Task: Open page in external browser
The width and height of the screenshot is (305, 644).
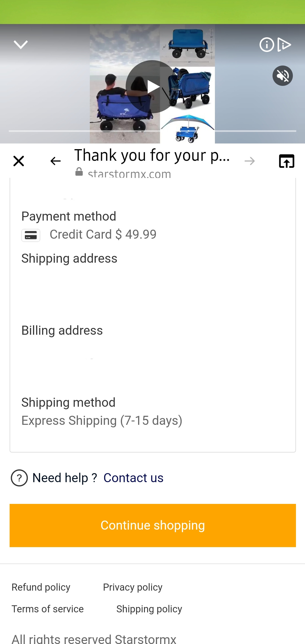Action: coord(286,161)
